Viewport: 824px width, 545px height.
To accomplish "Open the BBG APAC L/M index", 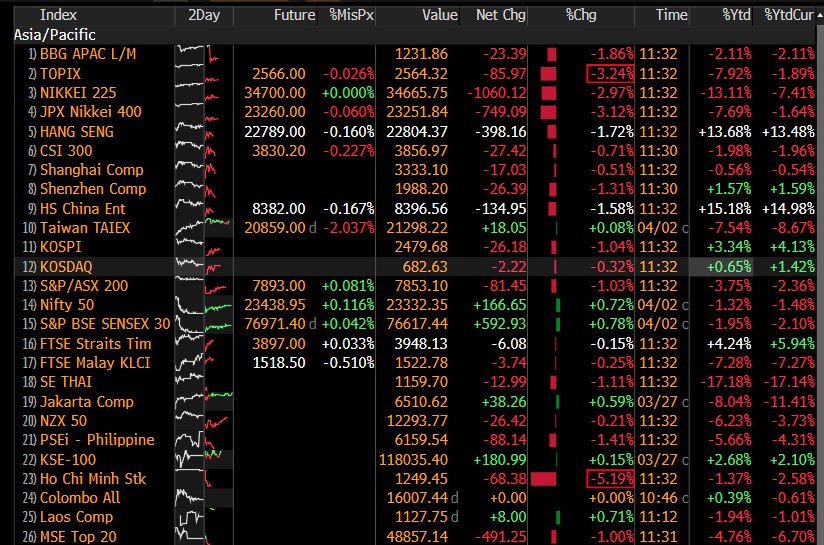I will [88, 54].
